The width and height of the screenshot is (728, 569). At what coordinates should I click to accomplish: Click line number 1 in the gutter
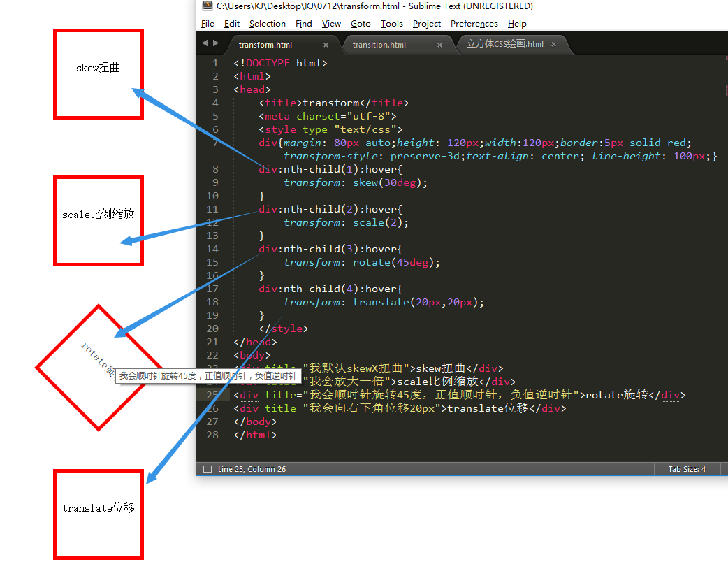215,63
